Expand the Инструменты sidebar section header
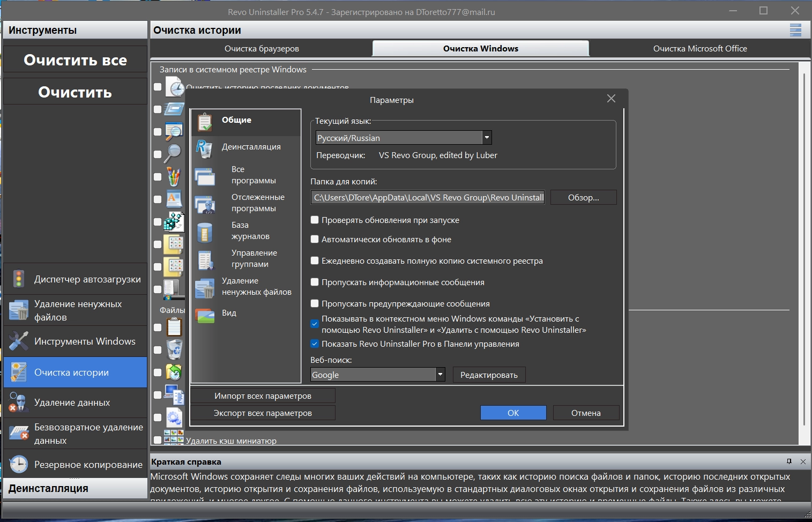This screenshot has width=812, height=522. [x=75, y=30]
